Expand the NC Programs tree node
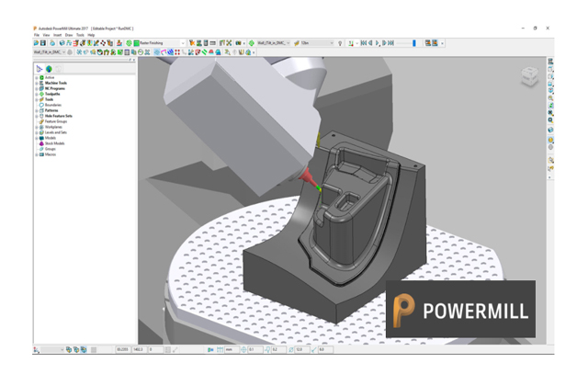This screenshot has width=588, height=386. (37, 88)
